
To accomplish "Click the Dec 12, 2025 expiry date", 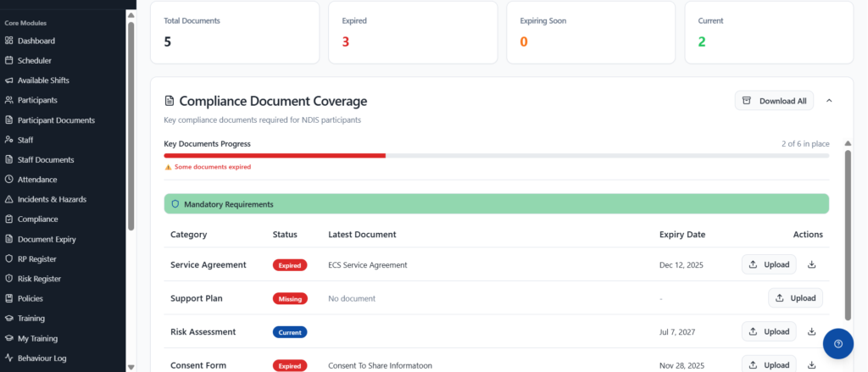I will click(x=682, y=265).
